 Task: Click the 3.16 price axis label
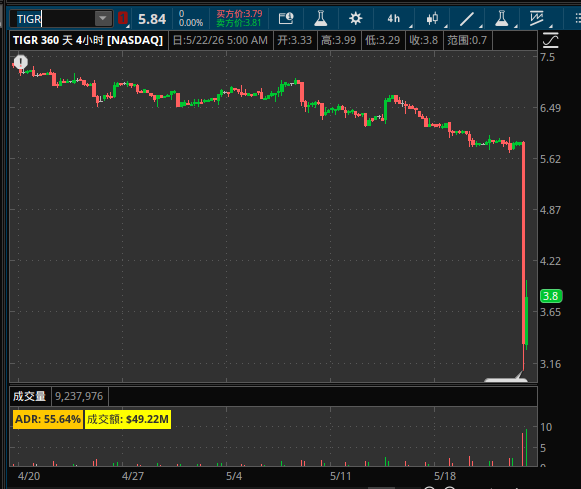(550, 364)
